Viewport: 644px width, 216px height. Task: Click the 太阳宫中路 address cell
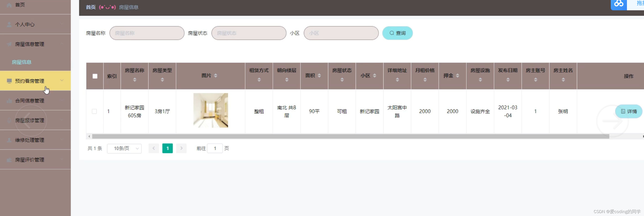pos(397,112)
